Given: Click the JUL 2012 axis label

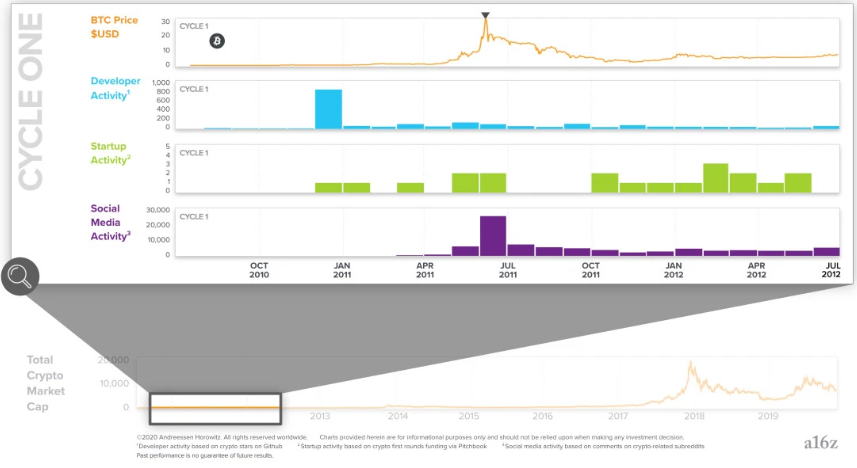Looking at the screenshot, I should [x=830, y=268].
